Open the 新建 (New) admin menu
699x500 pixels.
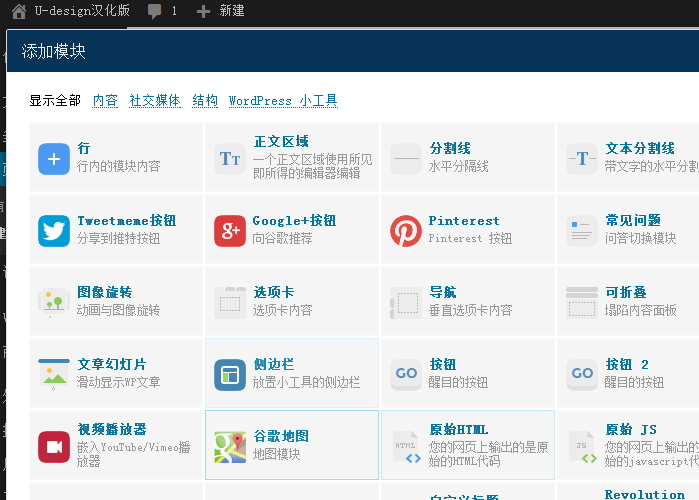point(232,10)
